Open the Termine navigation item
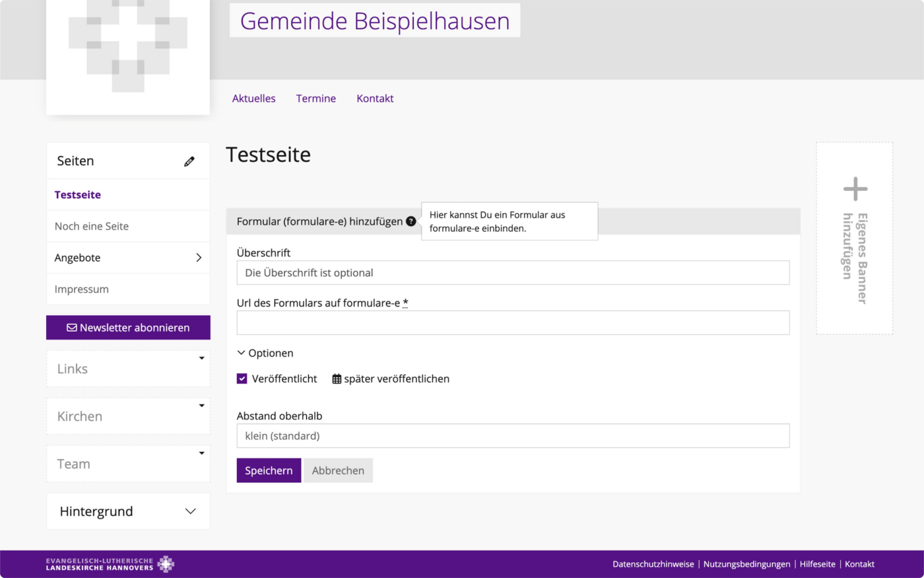The image size is (924, 578). click(x=316, y=98)
